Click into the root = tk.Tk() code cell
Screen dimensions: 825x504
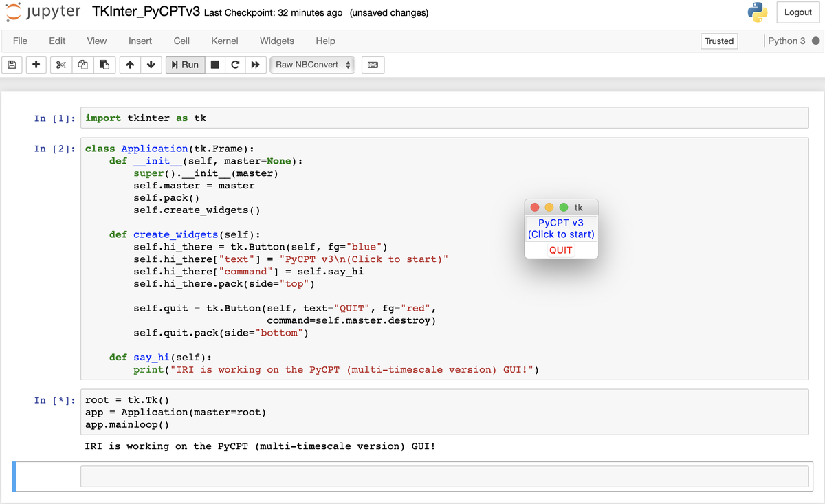point(444,412)
